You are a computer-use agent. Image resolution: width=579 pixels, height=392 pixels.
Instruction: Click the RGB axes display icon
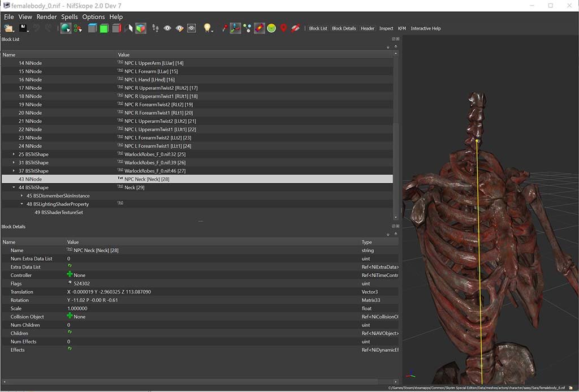tap(235, 28)
